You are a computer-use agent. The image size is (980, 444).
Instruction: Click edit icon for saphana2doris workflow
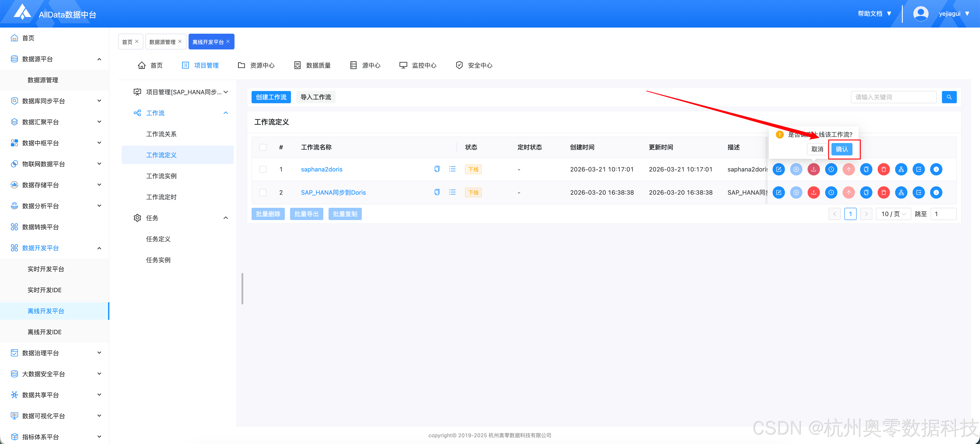(x=778, y=169)
